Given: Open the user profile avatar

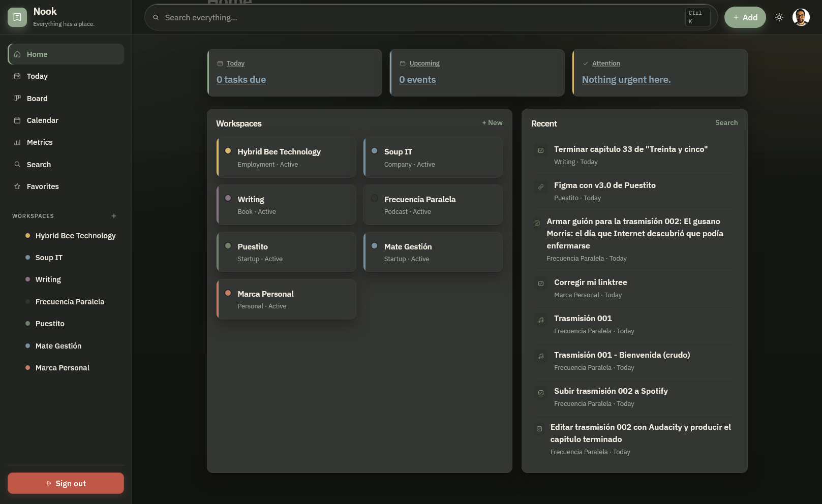Looking at the screenshot, I should click(801, 17).
